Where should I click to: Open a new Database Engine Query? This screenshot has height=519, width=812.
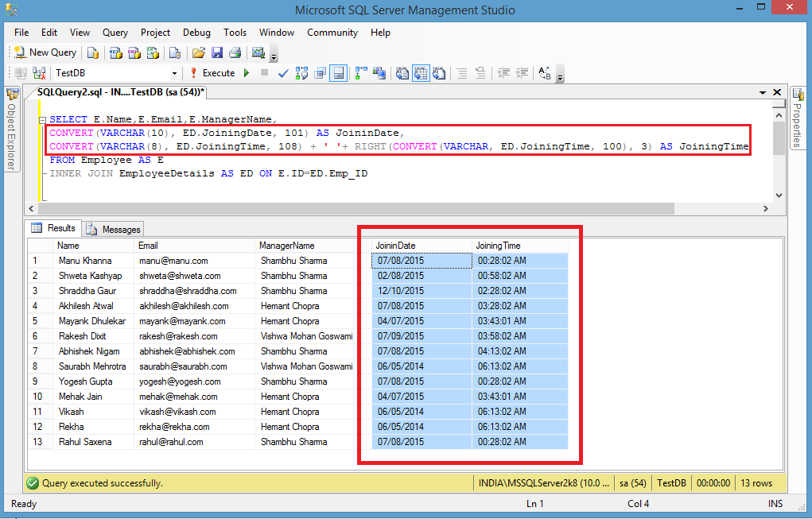(x=93, y=52)
